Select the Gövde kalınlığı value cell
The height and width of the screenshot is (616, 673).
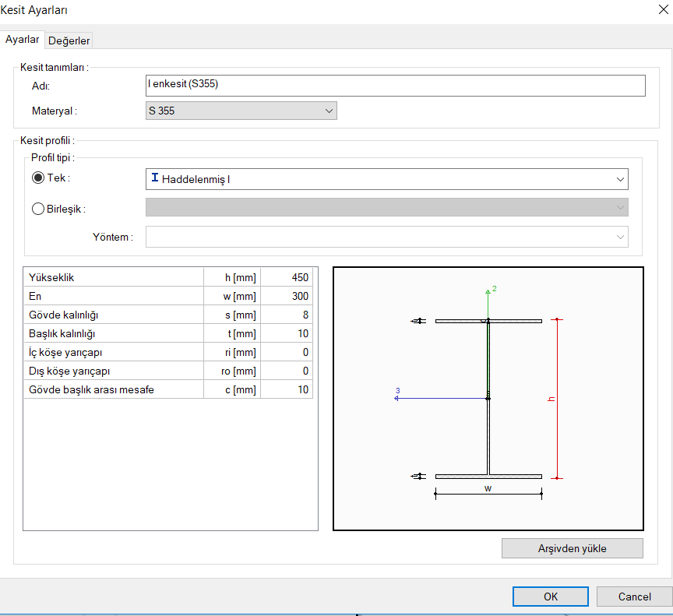tap(287, 315)
